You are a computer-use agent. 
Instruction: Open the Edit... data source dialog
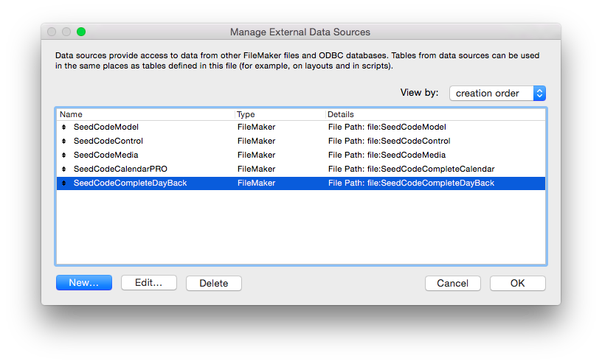(x=149, y=283)
